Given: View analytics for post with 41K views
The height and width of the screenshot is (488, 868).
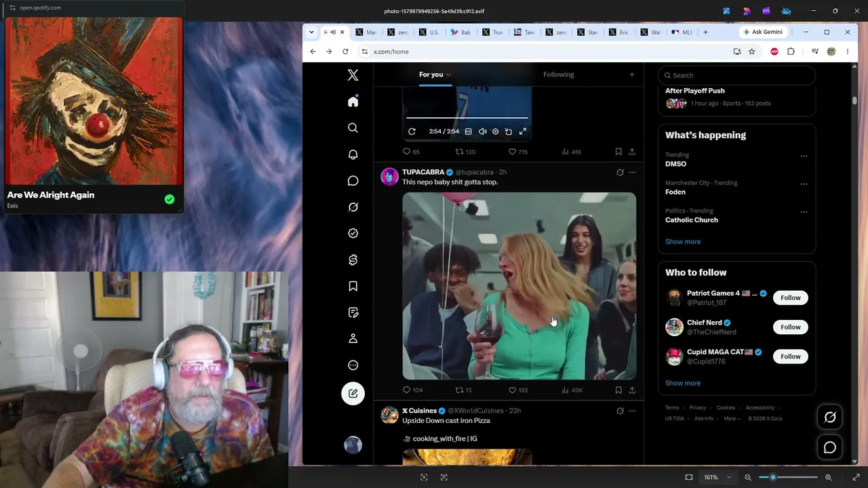Looking at the screenshot, I should [x=572, y=152].
